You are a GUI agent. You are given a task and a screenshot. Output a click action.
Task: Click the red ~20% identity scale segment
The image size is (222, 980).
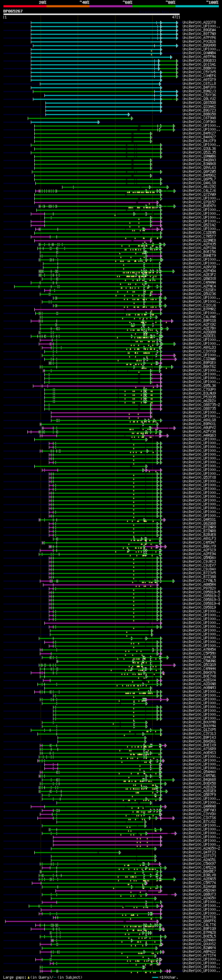pos(25,6)
